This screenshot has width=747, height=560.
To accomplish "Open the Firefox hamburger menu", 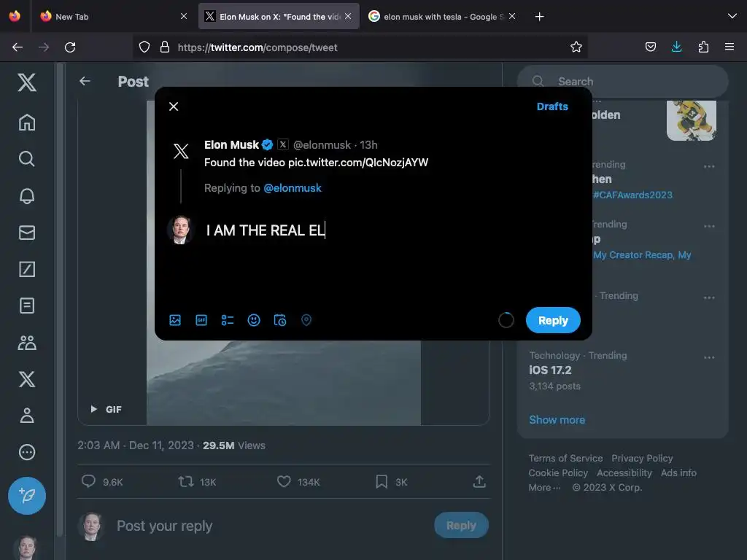I will pos(729,47).
